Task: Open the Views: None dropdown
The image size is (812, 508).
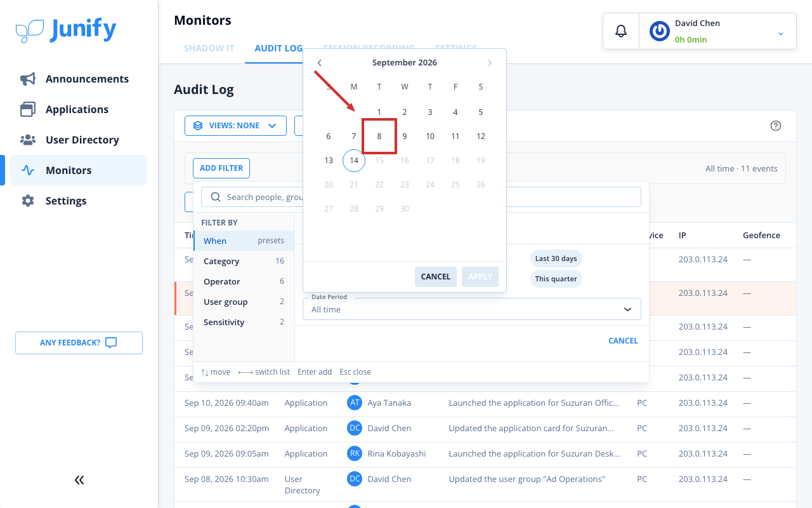Action: tap(235, 126)
